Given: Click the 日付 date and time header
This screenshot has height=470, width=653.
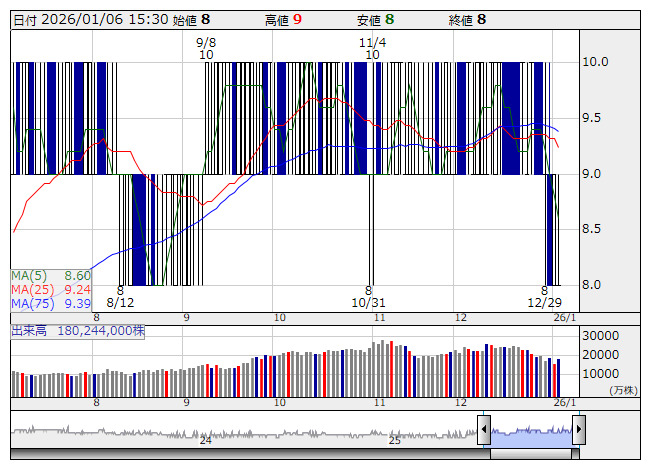Looking at the screenshot, I should [90, 19].
